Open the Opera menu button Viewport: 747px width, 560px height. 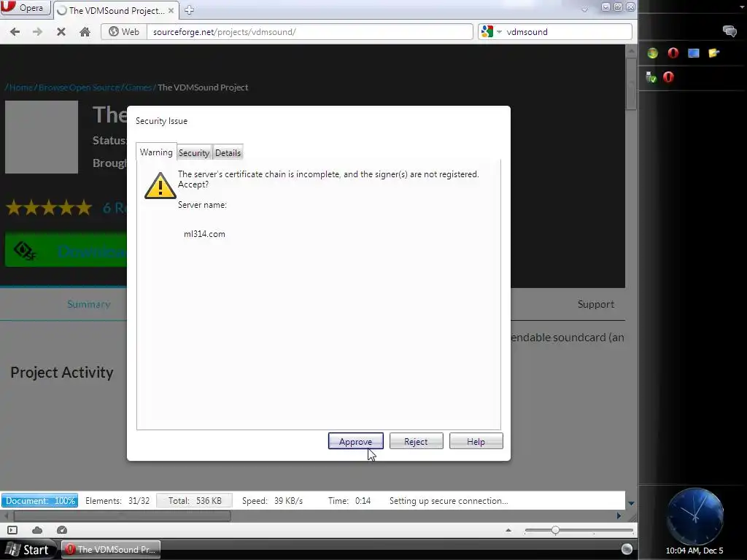25,7
